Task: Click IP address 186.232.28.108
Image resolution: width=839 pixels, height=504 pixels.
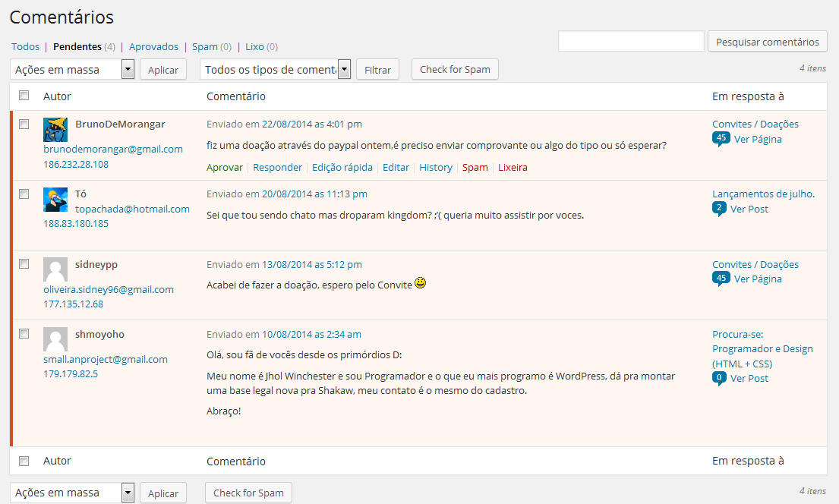Action: point(76,164)
